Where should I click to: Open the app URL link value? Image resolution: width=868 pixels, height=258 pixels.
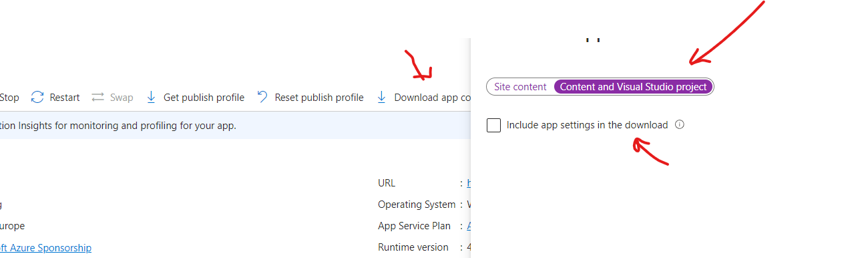(x=468, y=182)
